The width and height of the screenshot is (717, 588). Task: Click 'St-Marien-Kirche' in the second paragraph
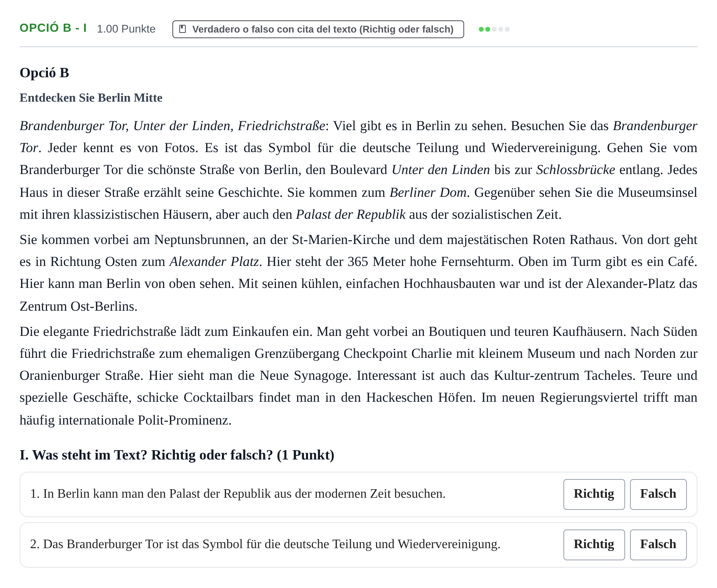click(341, 240)
